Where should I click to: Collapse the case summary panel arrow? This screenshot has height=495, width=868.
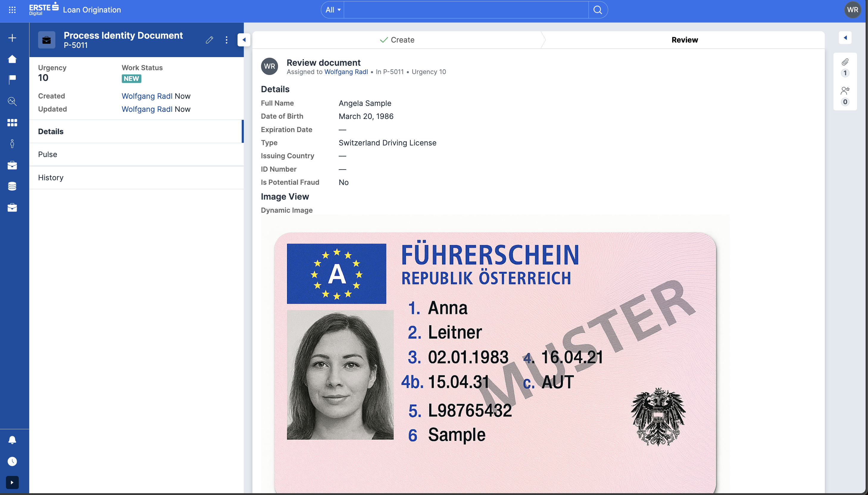point(244,40)
